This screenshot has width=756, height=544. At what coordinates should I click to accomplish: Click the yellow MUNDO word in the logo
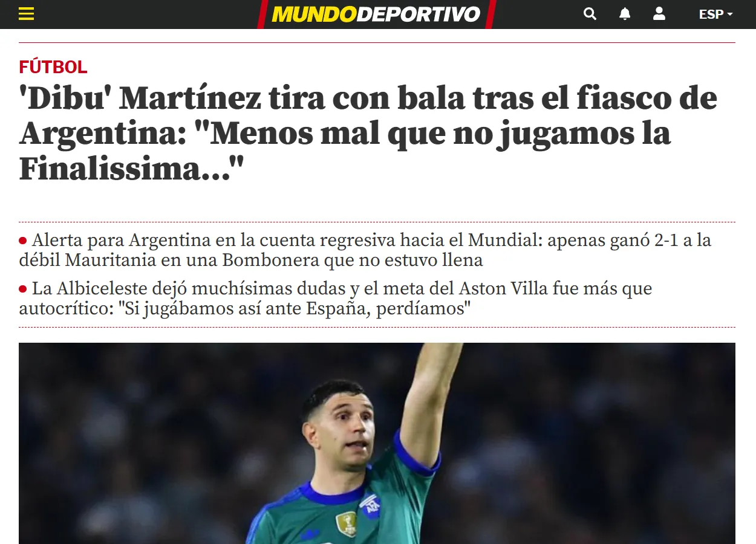314,14
